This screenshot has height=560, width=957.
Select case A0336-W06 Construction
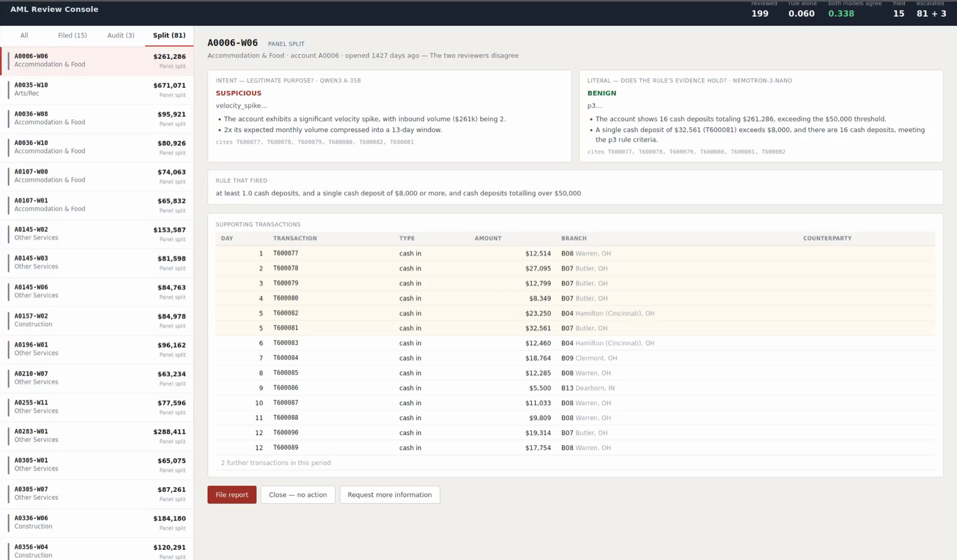(x=97, y=523)
